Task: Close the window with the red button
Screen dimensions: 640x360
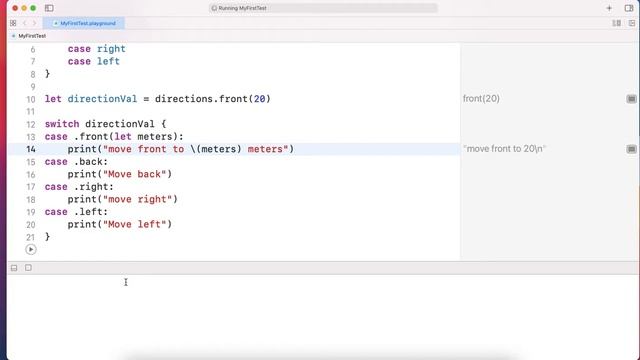Action: tap(15, 8)
